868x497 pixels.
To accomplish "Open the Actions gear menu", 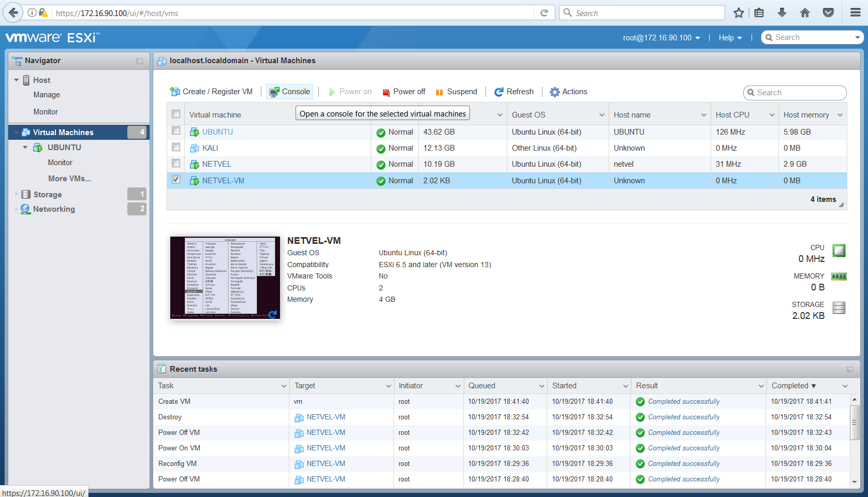I will click(568, 92).
